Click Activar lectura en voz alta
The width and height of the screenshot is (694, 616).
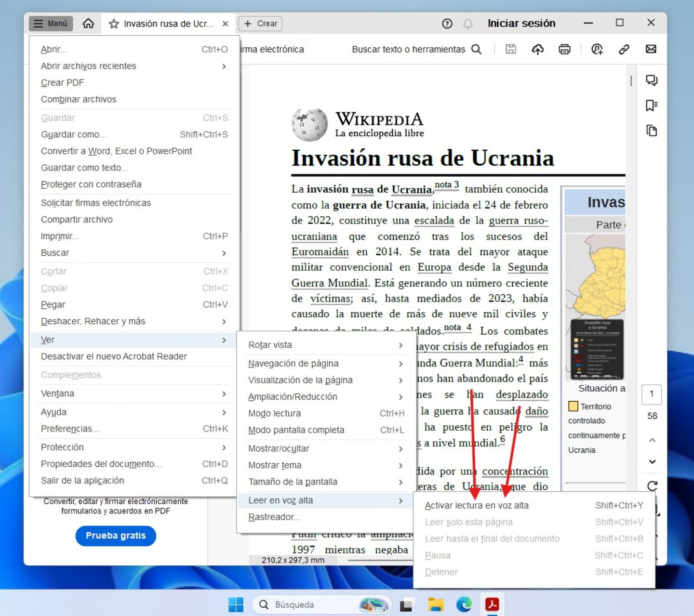coord(534,505)
